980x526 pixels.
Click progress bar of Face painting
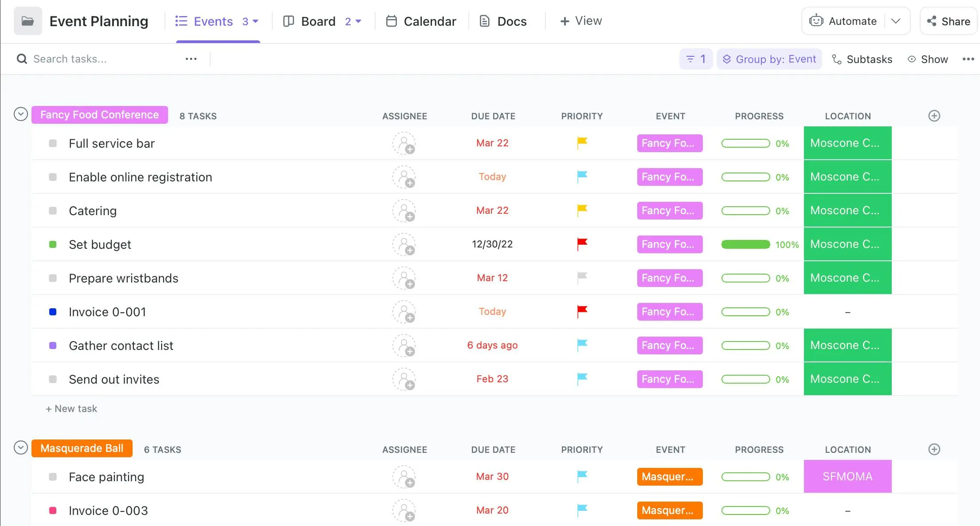[x=746, y=477]
